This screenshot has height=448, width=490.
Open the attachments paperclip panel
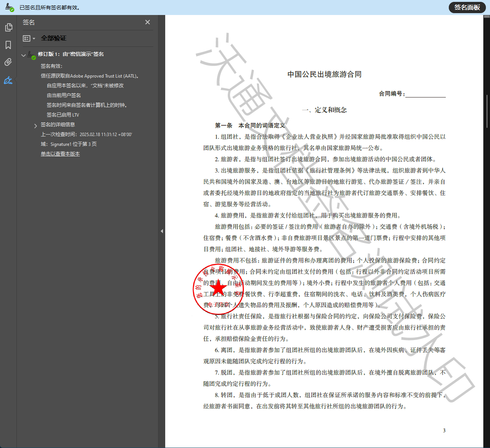pos(8,62)
